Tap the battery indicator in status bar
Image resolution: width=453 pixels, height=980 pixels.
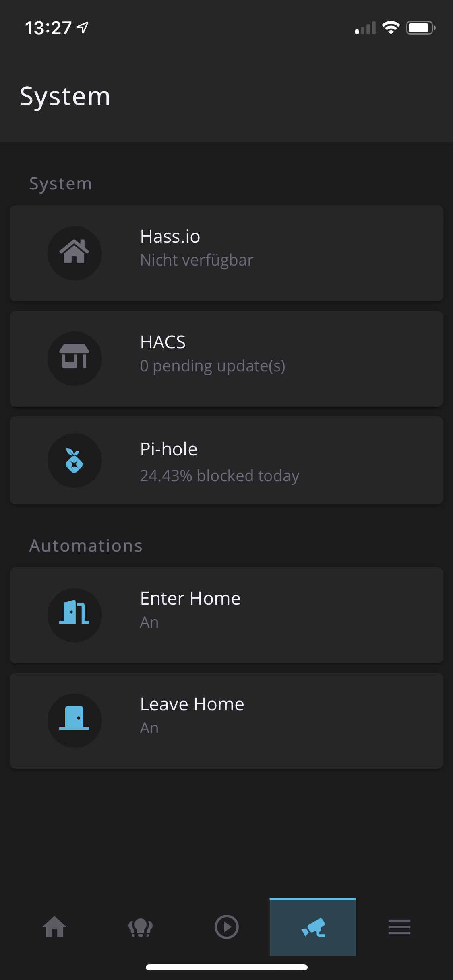click(421, 27)
